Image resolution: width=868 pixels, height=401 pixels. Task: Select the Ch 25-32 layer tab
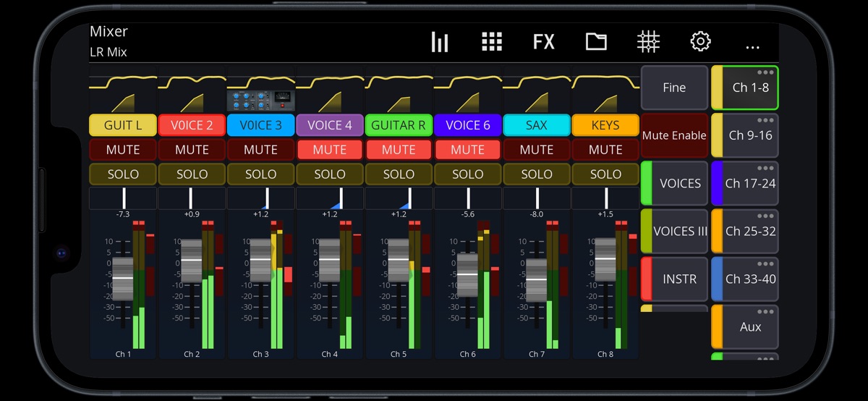click(x=750, y=232)
